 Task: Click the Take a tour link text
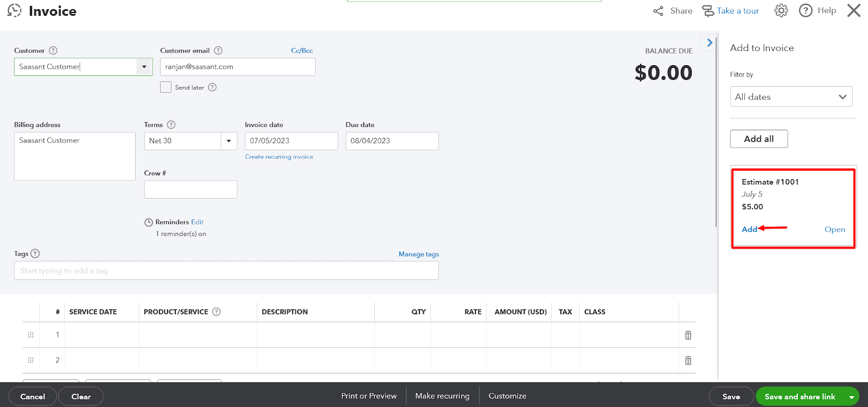click(x=737, y=10)
